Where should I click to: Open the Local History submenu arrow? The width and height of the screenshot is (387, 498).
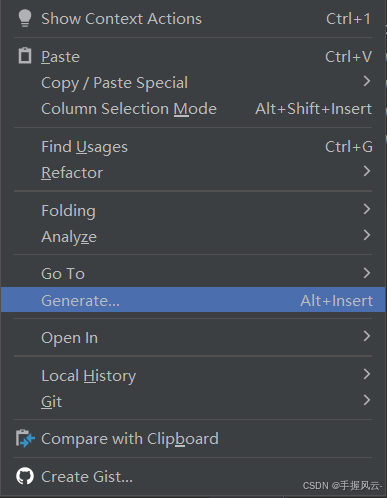tap(367, 374)
